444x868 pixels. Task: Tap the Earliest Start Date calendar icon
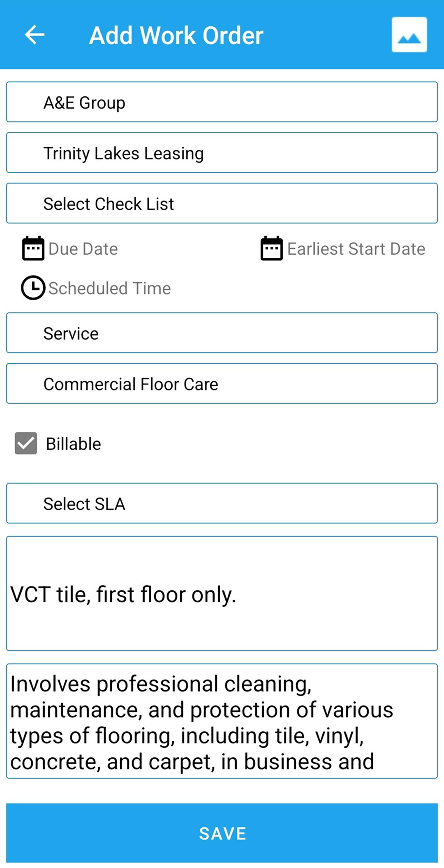(x=271, y=248)
